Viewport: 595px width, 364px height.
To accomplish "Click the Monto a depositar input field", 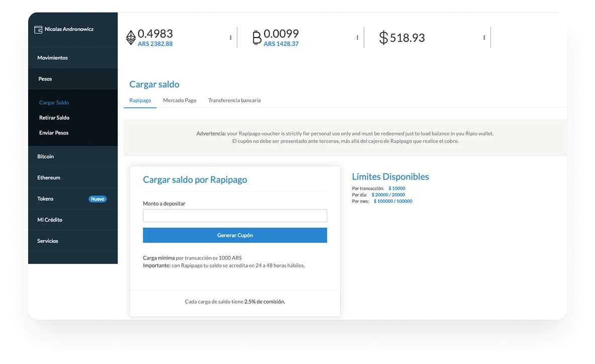I will click(x=235, y=216).
